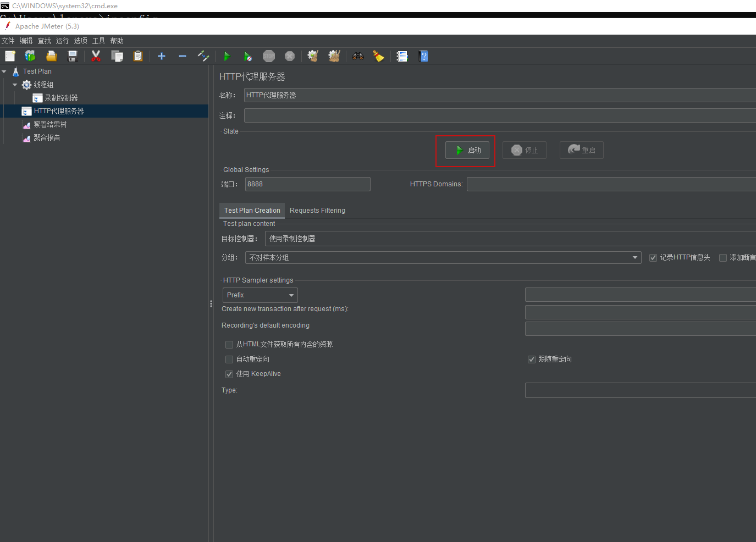Select the 线程组 tree node

43,85
